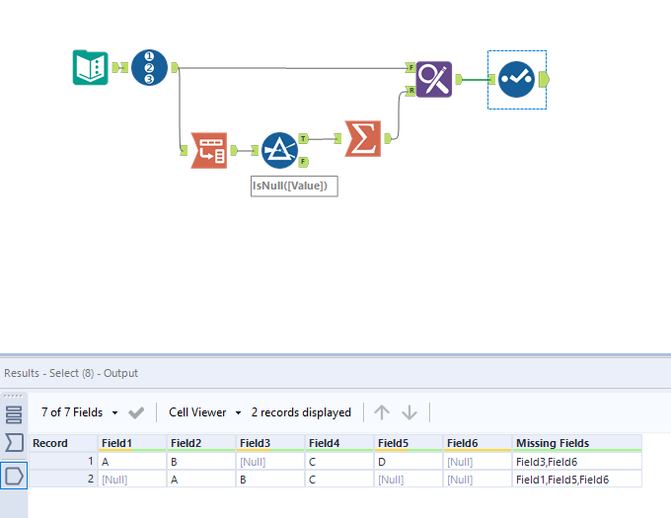The width and height of the screenshot is (671, 518).
Task: Click the Summarize tool output anchor
Action: (388, 138)
